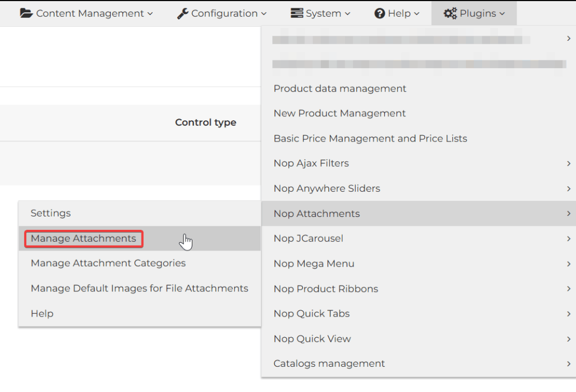Open Catalogs management submenu
576x392 pixels.
point(418,363)
